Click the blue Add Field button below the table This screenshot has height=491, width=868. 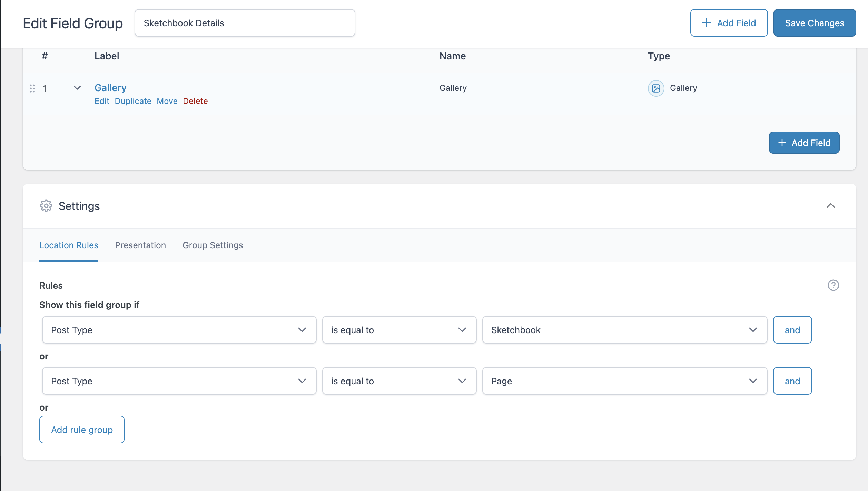click(x=804, y=143)
